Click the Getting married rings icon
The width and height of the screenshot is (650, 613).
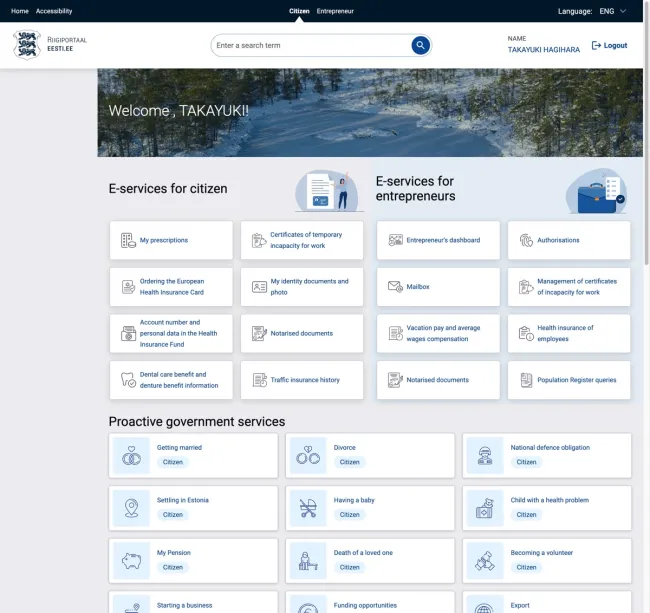point(131,455)
